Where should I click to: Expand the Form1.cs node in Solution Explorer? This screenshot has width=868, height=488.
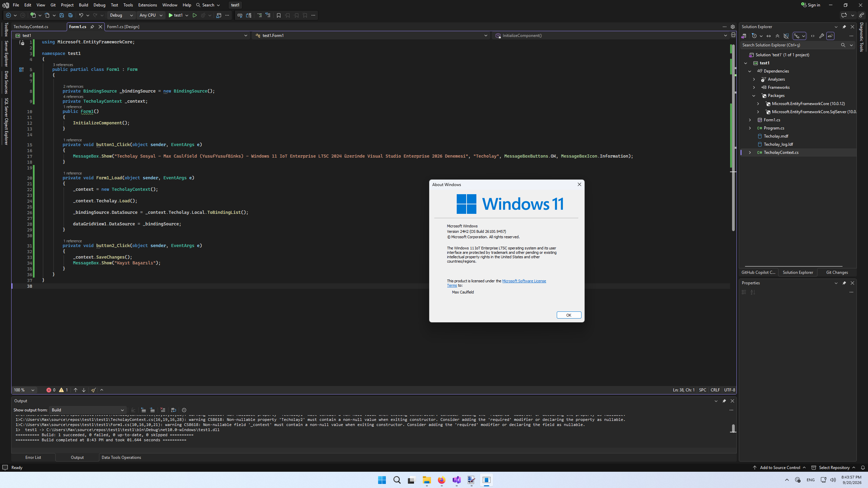click(x=750, y=120)
